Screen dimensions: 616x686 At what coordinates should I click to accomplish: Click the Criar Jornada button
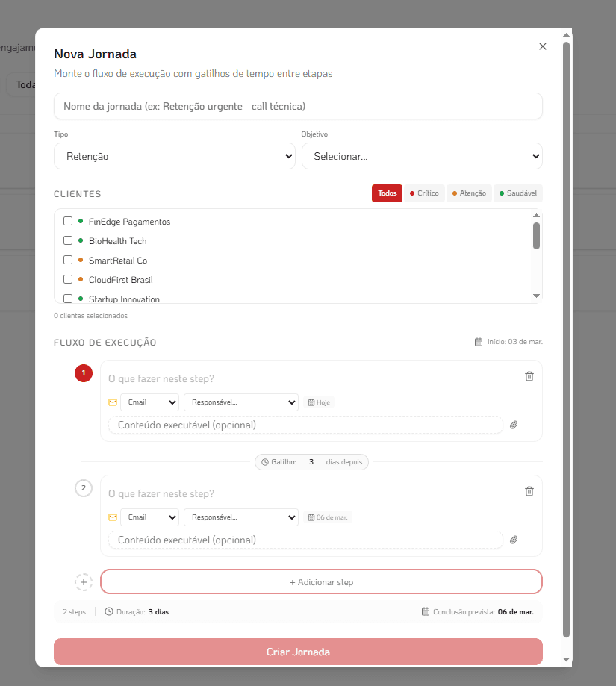pyautogui.click(x=298, y=652)
